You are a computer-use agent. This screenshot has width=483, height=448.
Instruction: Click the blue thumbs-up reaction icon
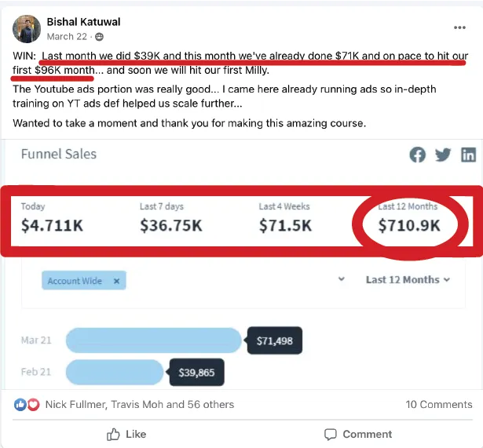[x=20, y=405]
